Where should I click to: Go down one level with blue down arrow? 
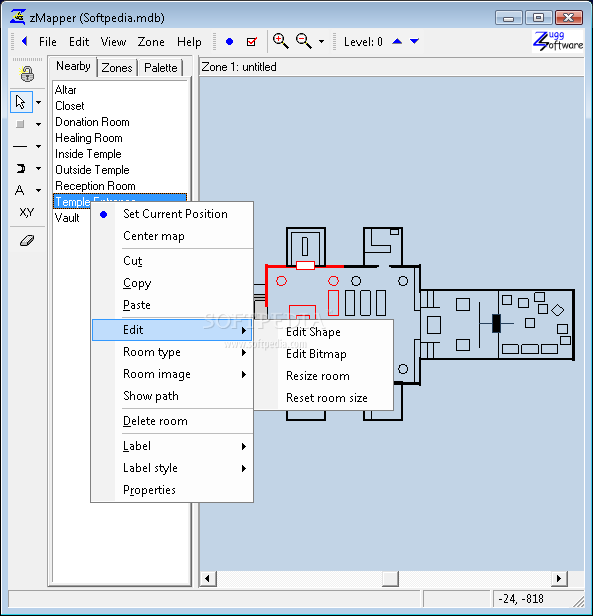[x=414, y=41]
